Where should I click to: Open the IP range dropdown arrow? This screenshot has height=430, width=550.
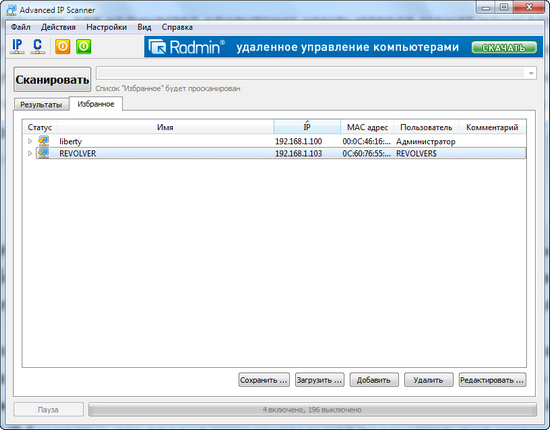[x=531, y=73]
